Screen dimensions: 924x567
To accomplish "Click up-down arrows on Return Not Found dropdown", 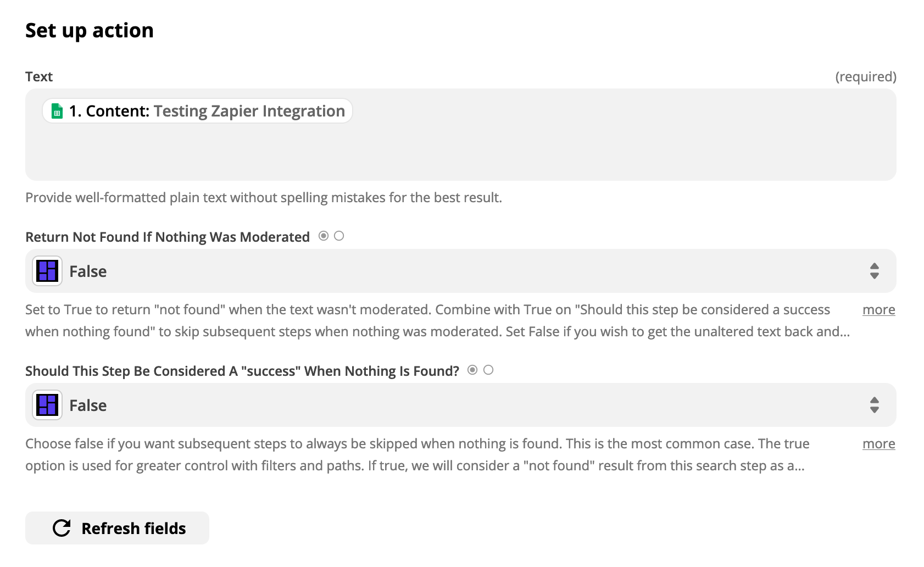I will [x=875, y=271].
